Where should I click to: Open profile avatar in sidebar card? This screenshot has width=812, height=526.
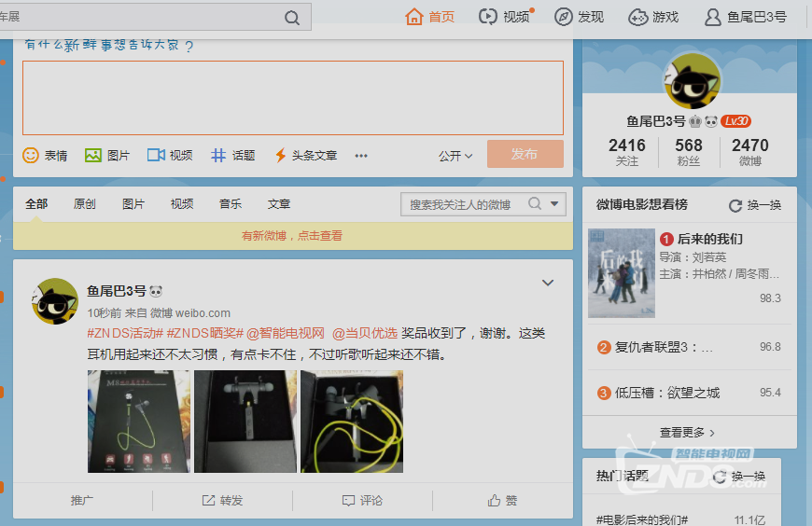(693, 81)
